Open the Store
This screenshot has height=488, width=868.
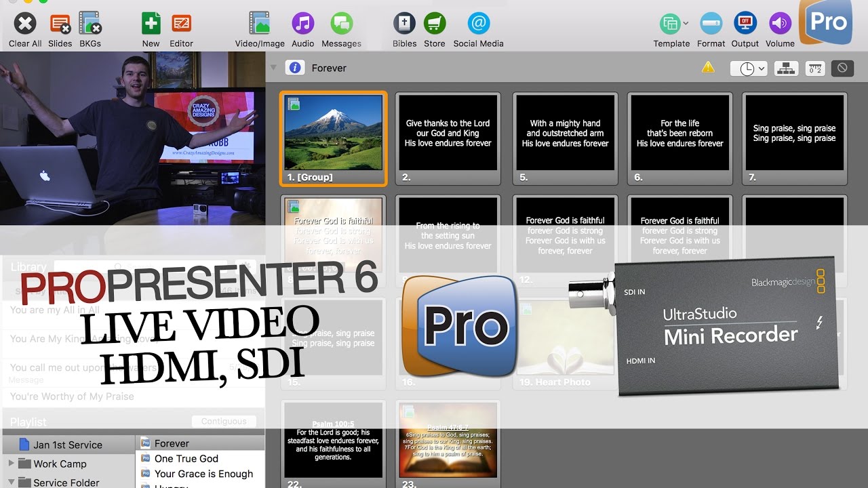[x=435, y=24]
